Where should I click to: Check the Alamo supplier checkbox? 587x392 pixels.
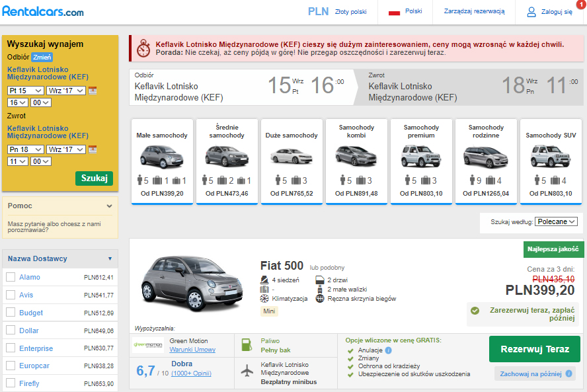(11, 277)
